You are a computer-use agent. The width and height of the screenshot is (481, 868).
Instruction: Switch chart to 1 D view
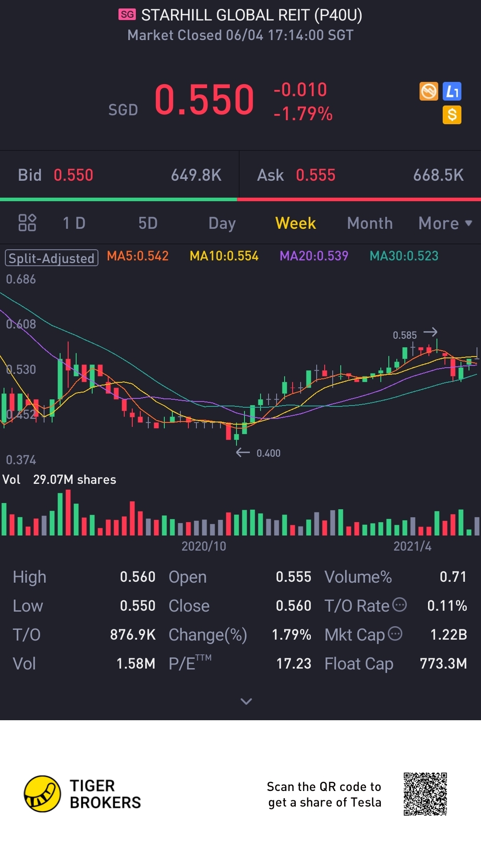[x=74, y=223]
